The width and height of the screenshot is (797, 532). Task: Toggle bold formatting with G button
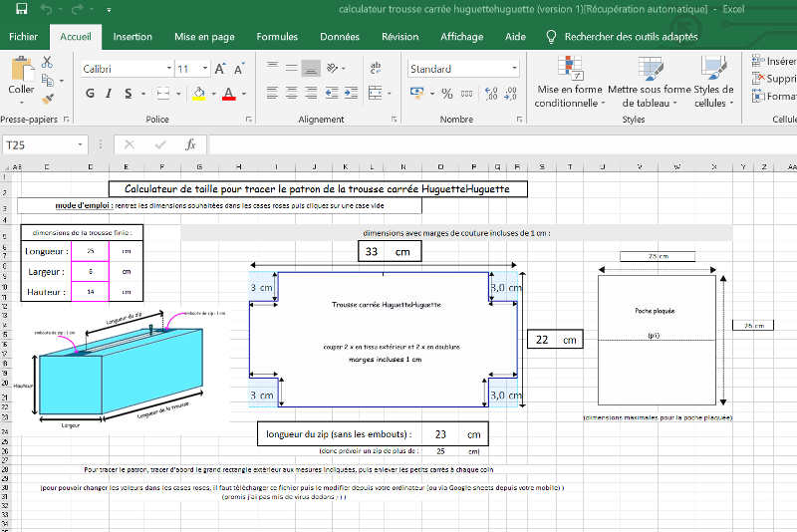tap(90, 94)
